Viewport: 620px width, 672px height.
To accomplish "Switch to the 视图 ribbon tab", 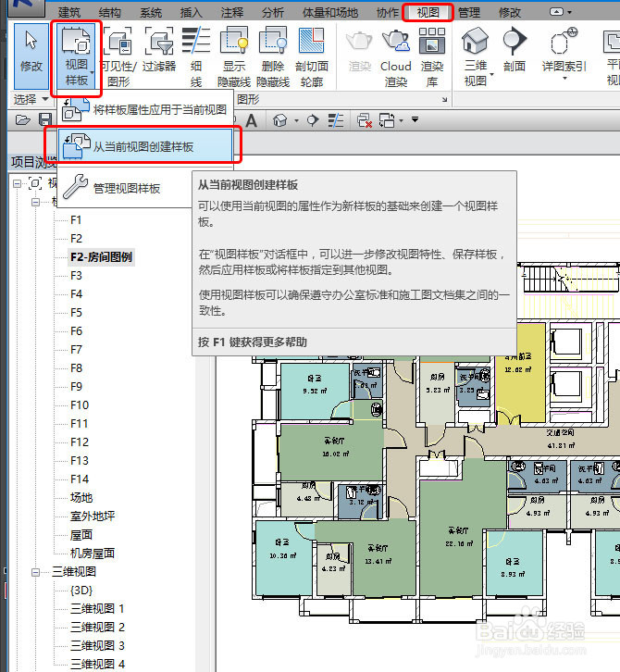I will (428, 12).
